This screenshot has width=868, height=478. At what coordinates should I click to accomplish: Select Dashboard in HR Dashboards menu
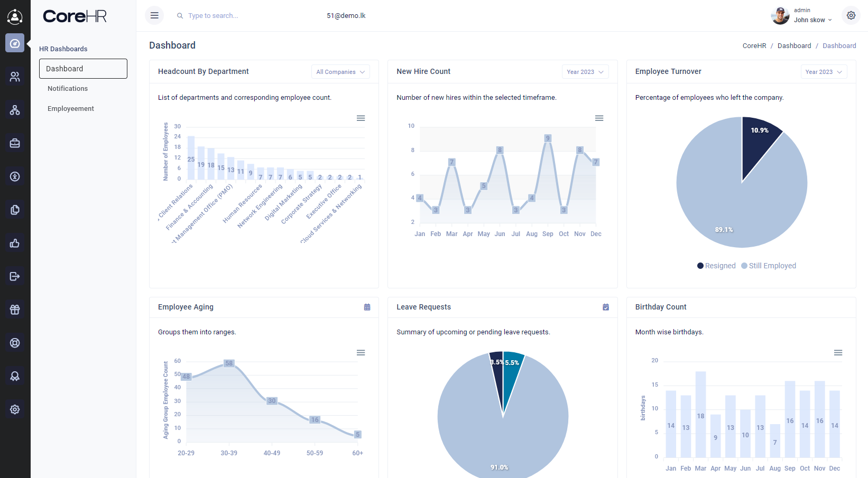click(83, 69)
